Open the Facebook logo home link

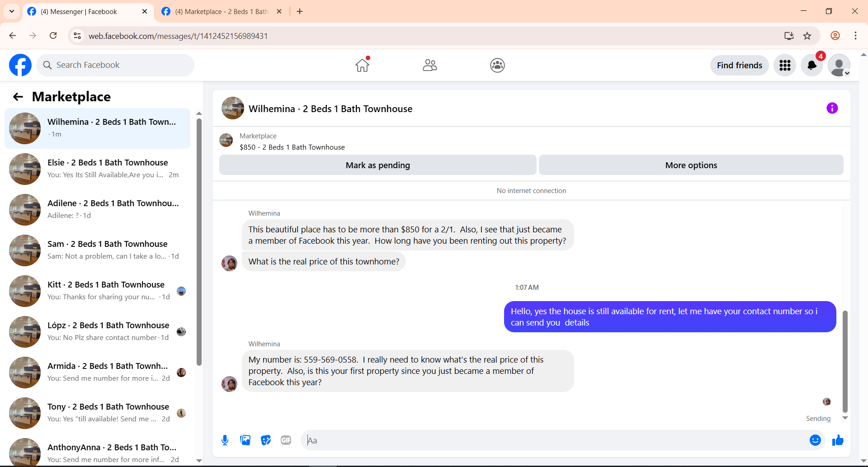20,65
